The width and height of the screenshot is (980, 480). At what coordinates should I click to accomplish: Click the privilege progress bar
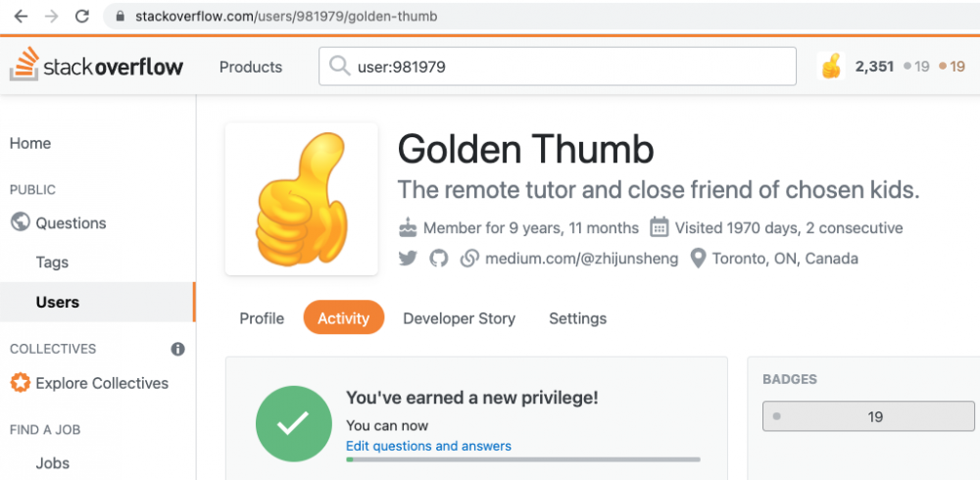[523, 458]
